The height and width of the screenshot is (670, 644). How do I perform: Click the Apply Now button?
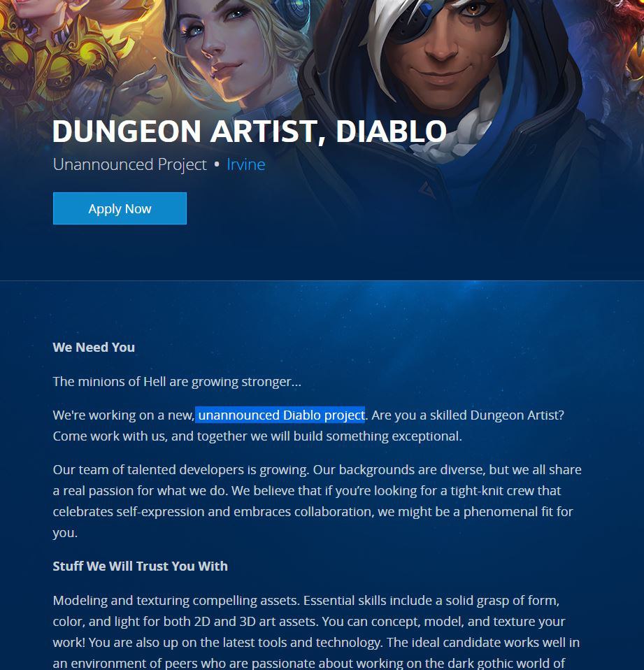click(120, 208)
